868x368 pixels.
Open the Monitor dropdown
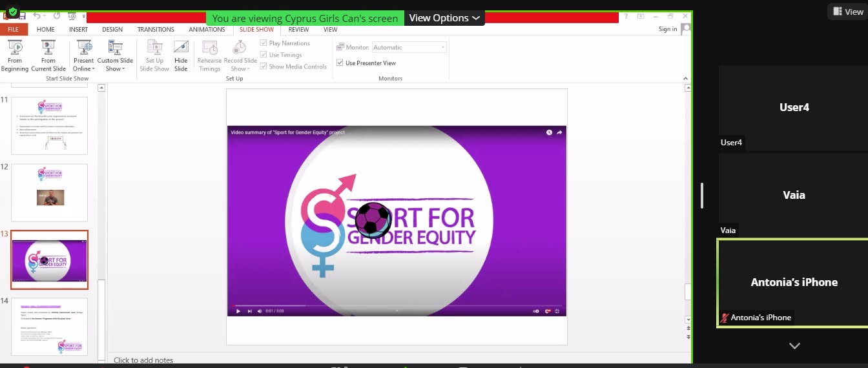coord(409,47)
